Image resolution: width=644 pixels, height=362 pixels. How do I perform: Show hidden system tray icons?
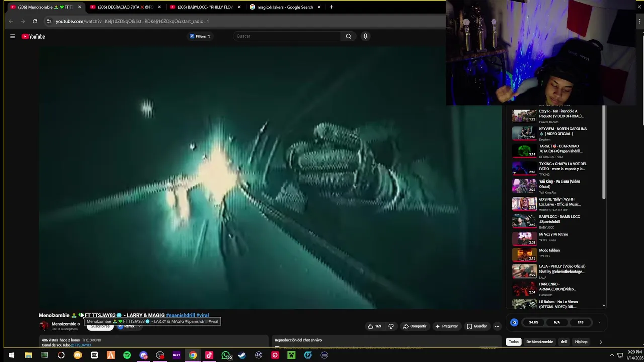tap(612, 355)
